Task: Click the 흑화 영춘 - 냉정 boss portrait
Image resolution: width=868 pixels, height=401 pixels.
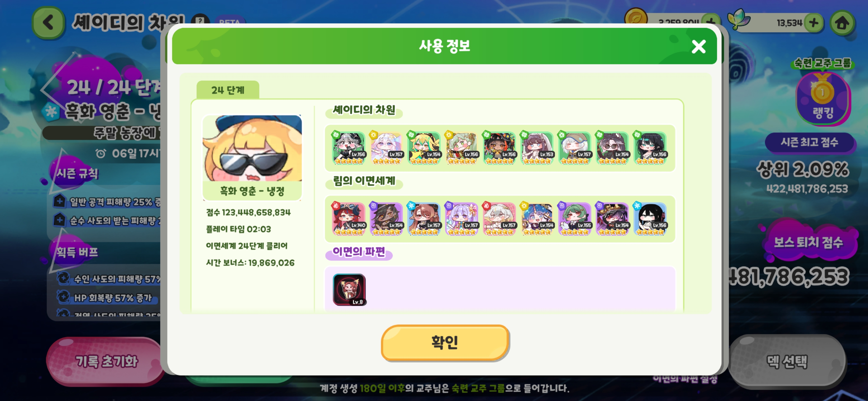Action: coord(252,158)
